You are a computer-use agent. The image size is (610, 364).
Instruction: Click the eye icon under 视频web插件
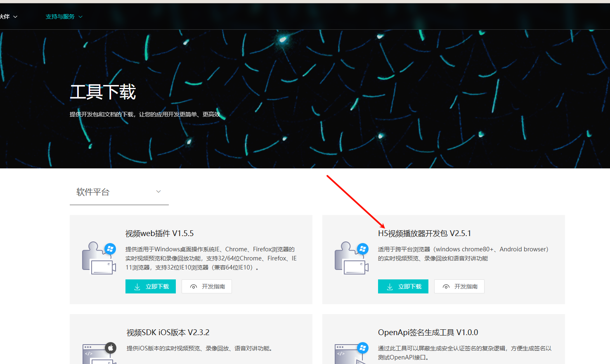pos(194,286)
